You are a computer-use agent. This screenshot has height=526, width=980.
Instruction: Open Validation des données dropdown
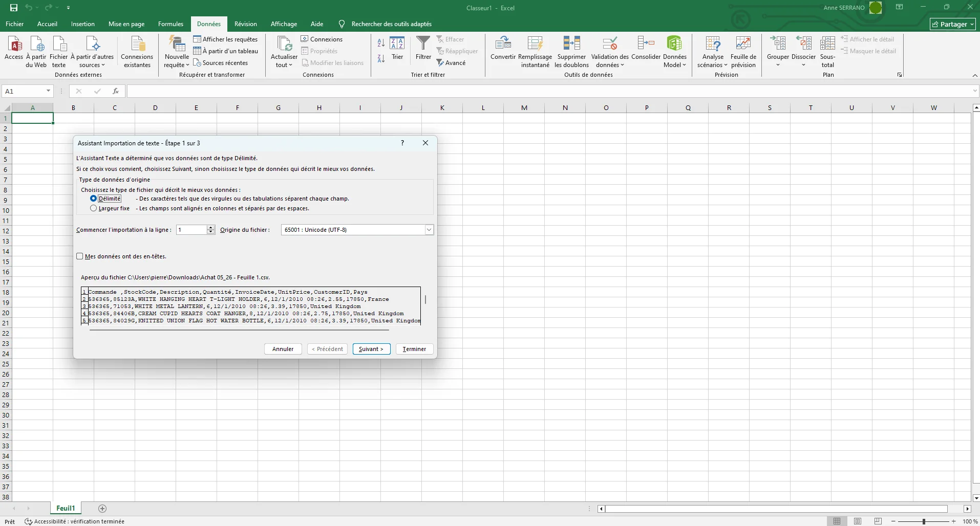(x=610, y=61)
